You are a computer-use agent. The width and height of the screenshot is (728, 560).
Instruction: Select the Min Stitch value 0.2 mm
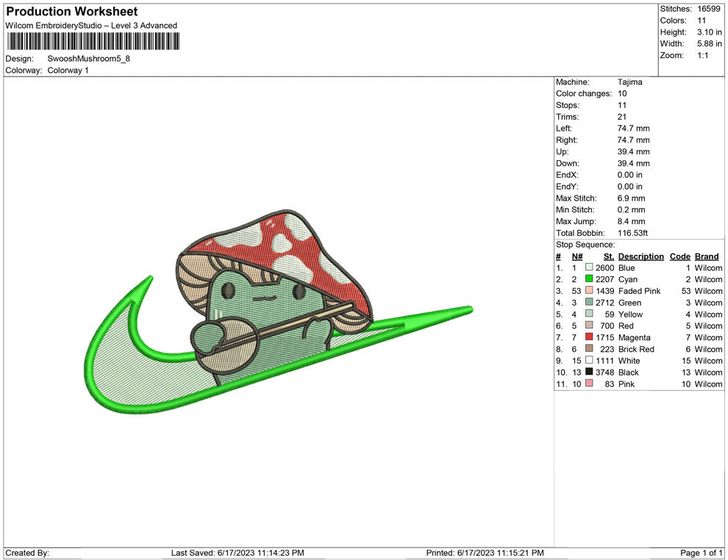(632, 209)
